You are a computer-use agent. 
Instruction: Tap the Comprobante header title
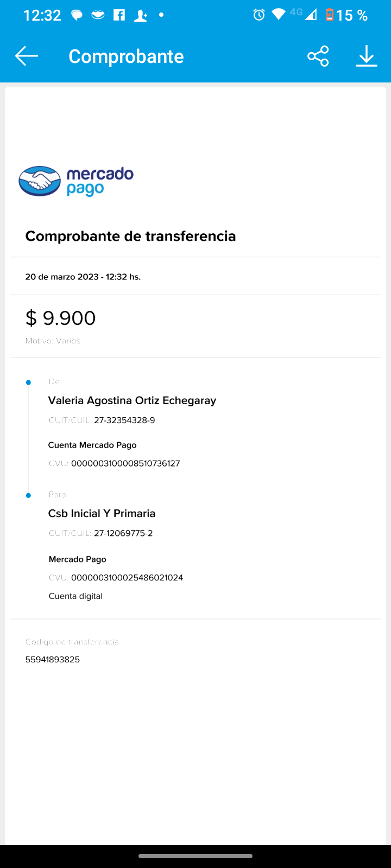tap(126, 56)
